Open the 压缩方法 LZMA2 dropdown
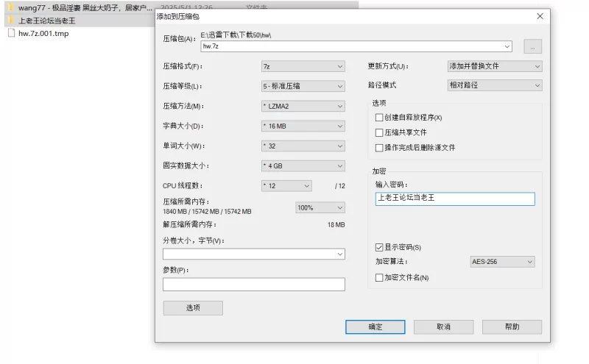This screenshot has width=589, height=364. click(303, 106)
